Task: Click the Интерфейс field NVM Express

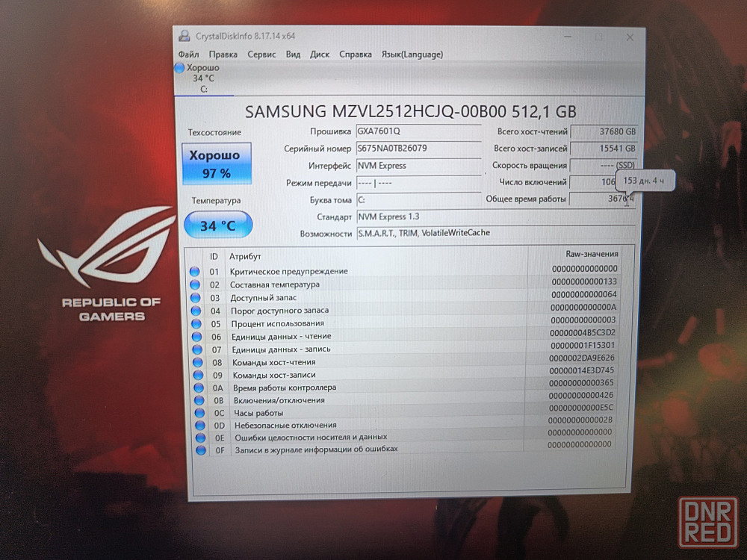Action: [419, 165]
